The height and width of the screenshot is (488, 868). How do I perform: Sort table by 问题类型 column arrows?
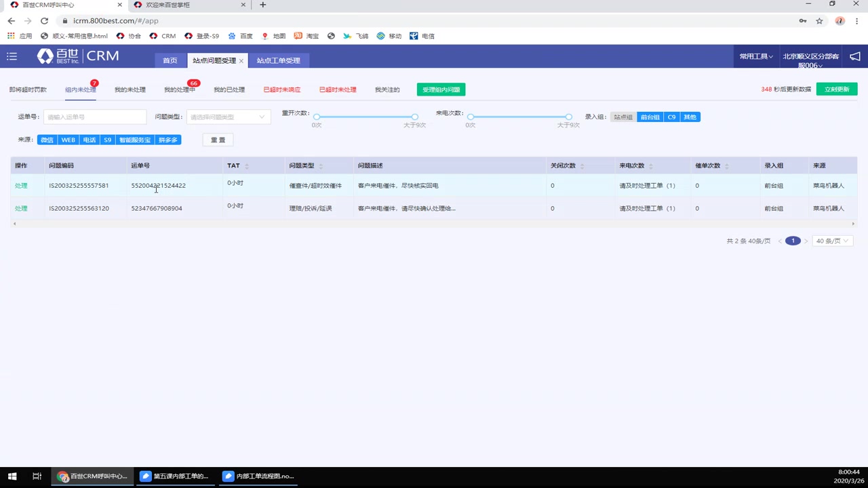[x=321, y=166]
